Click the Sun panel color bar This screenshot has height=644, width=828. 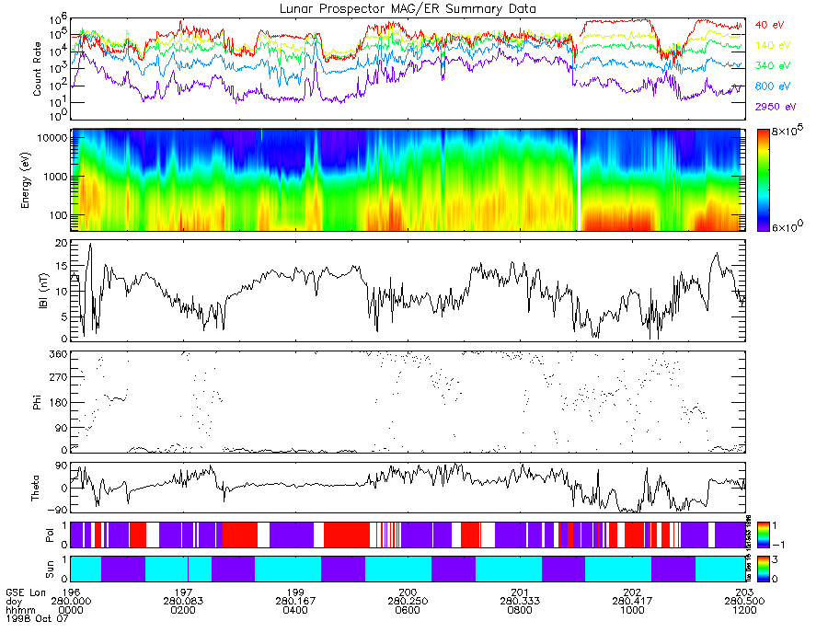click(764, 569)
